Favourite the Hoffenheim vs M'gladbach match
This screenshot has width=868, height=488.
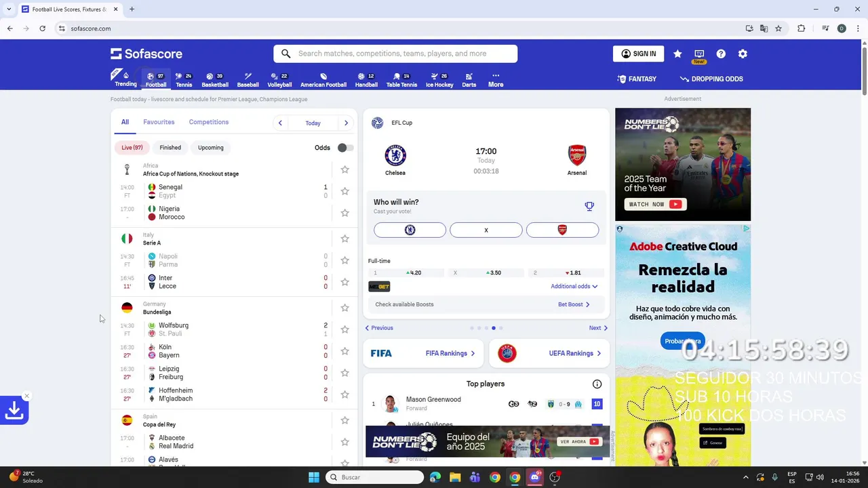click(x=344, y=394)
